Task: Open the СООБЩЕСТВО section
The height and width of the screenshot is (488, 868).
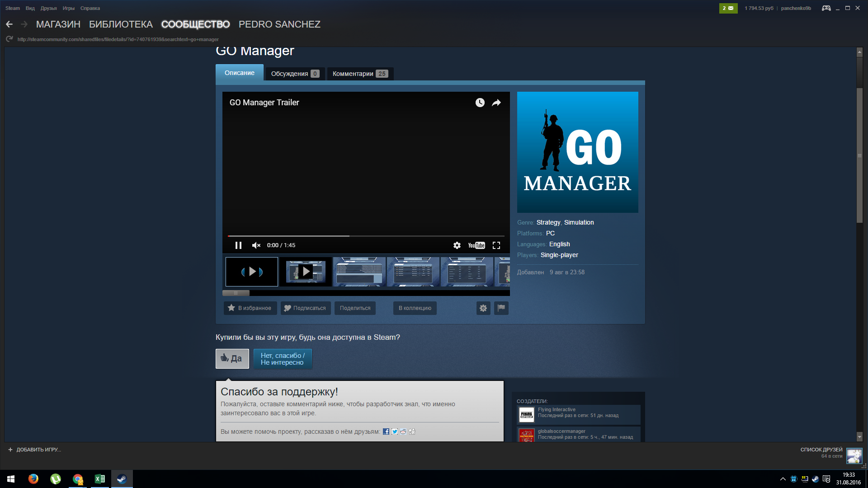Action: pyautogui.click(x=196, y=24)
